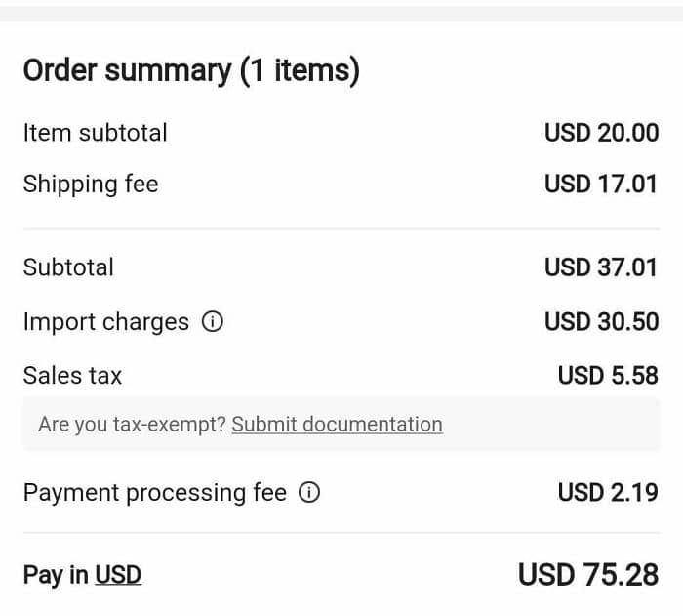Viewport: 683px width, 616px height.
Task: Click the USD 2.19 processing fee amount
Action: click(x=608, y=493)
